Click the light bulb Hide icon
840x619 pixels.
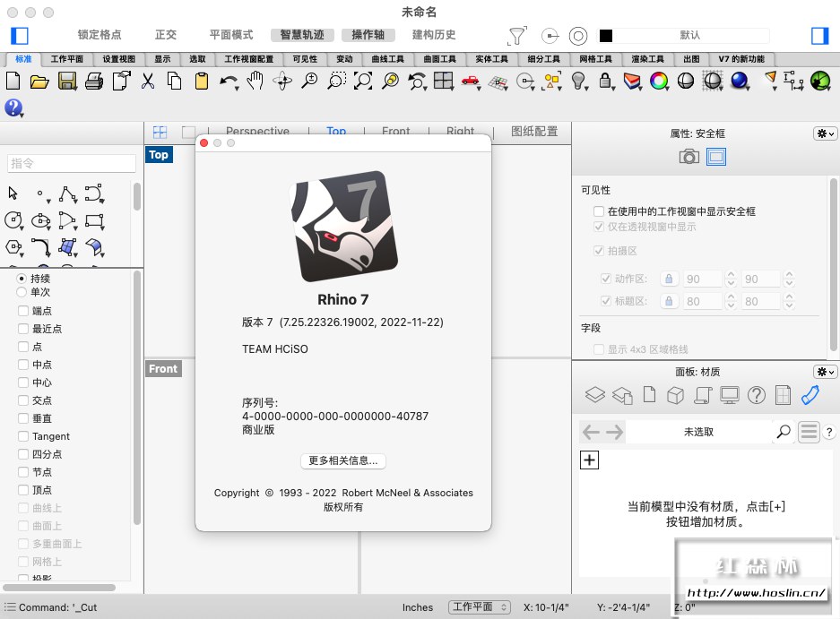point(577,81)
